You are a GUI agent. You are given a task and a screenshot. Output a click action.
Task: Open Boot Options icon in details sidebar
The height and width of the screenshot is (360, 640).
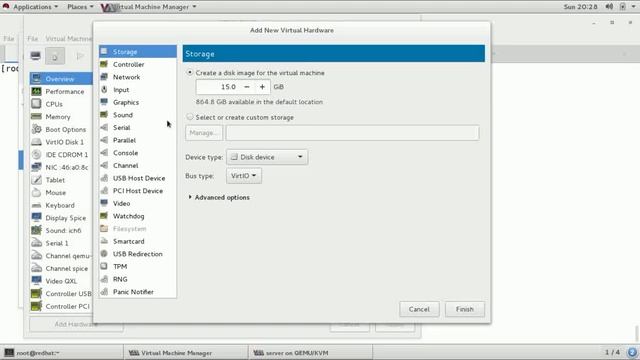(36, 129)
